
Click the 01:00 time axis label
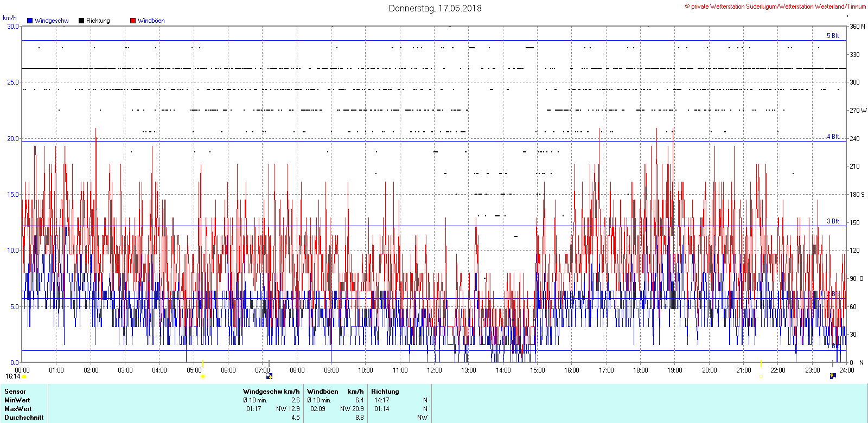[x=56, y=370]
